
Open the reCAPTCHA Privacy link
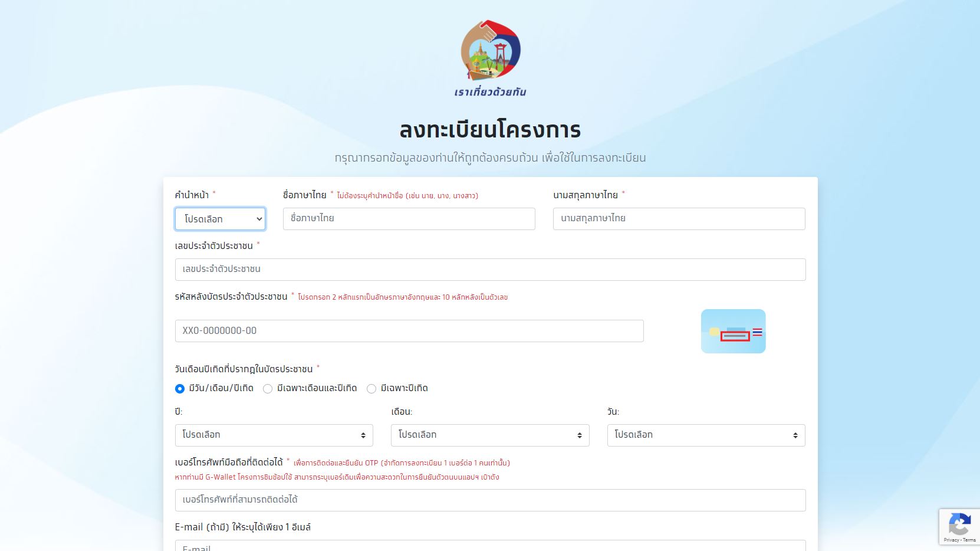click(951, 540)
